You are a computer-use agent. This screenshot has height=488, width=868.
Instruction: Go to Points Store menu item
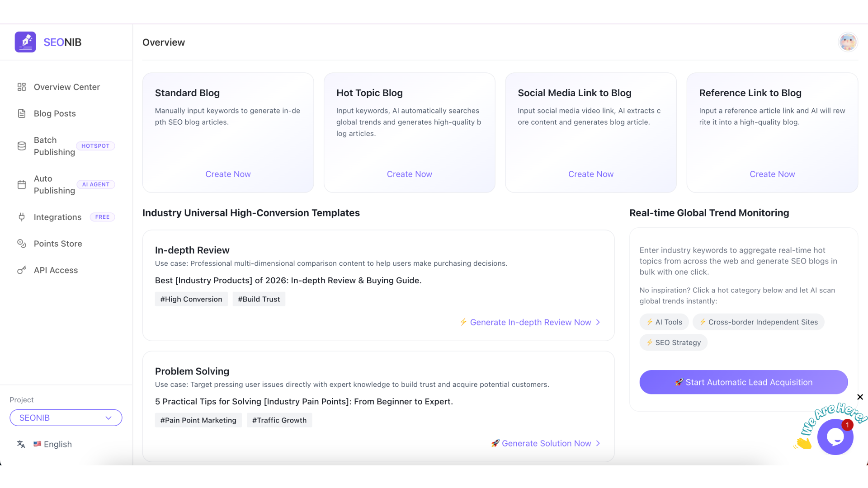[x=58, y=244]
